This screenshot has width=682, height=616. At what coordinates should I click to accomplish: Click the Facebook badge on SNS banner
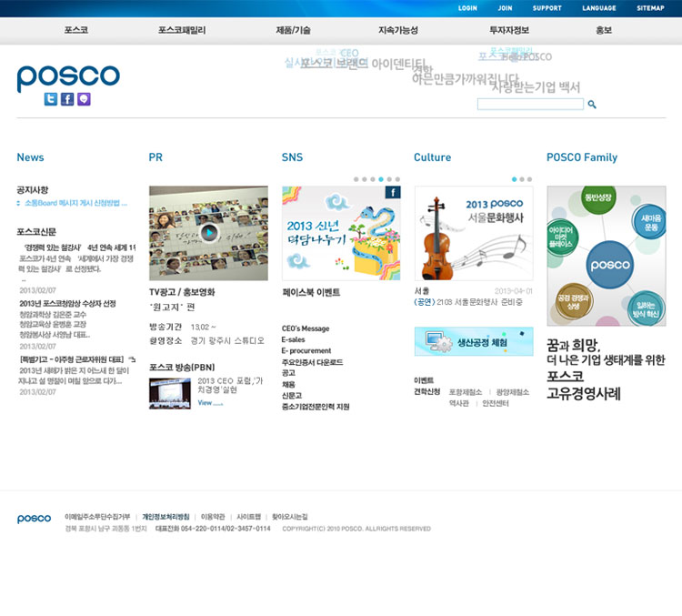(393, 192)
